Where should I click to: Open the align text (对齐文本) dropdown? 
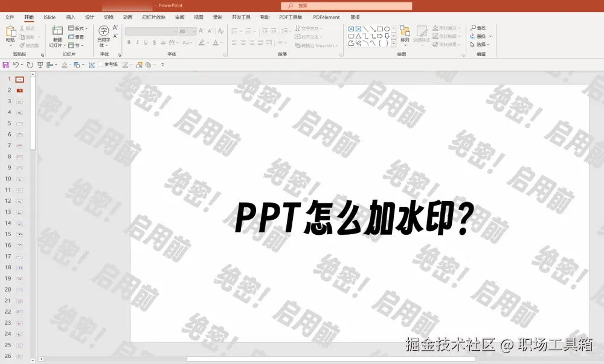point(308,37)
